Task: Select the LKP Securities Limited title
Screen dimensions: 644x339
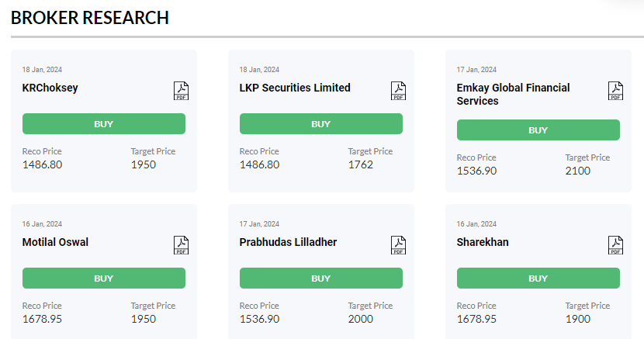Action: tap(295, 88)
